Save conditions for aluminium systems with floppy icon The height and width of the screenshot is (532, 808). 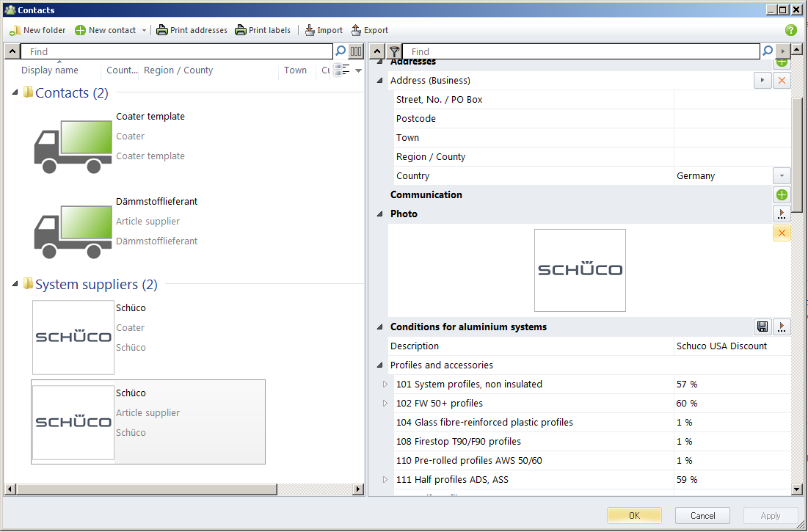click(x=762, y=327)
